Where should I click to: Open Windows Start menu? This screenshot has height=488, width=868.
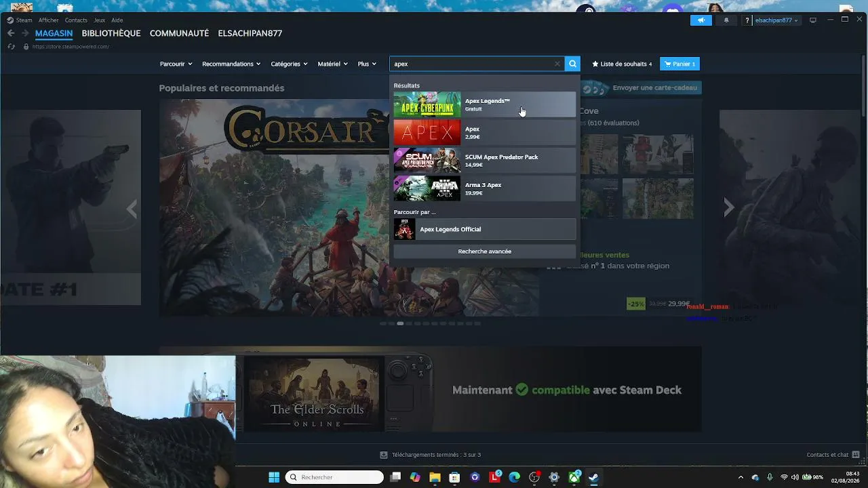(274, 477)
